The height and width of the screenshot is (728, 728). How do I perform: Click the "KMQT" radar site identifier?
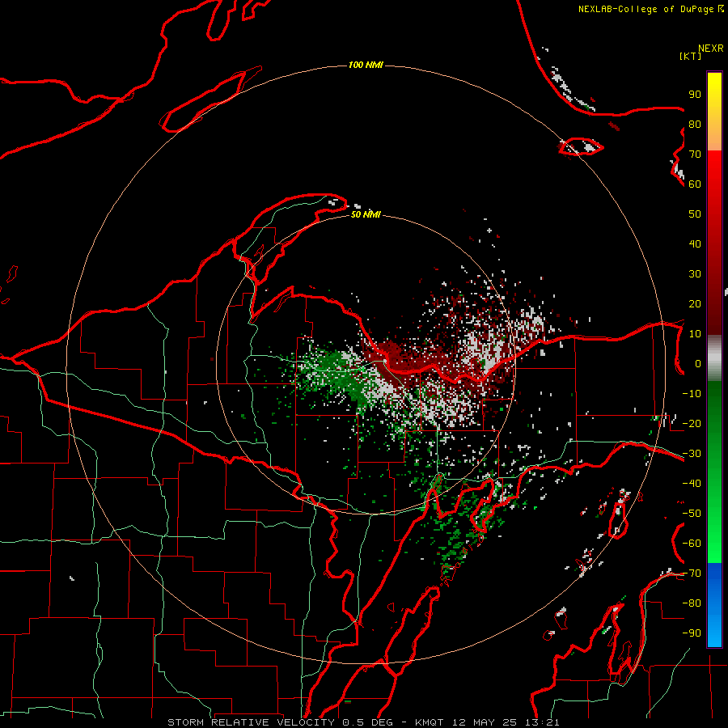pos(430,722)
